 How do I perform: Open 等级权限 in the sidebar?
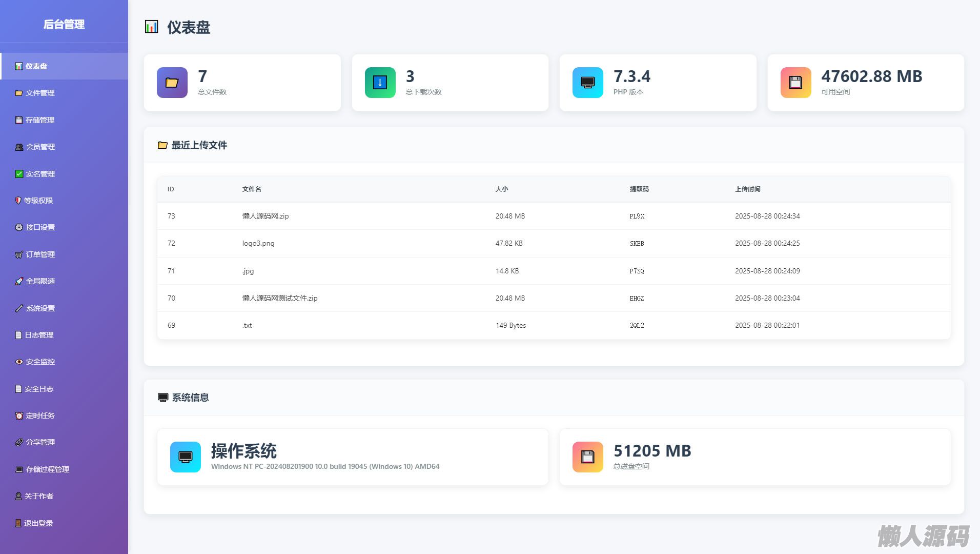click(38, 201)
